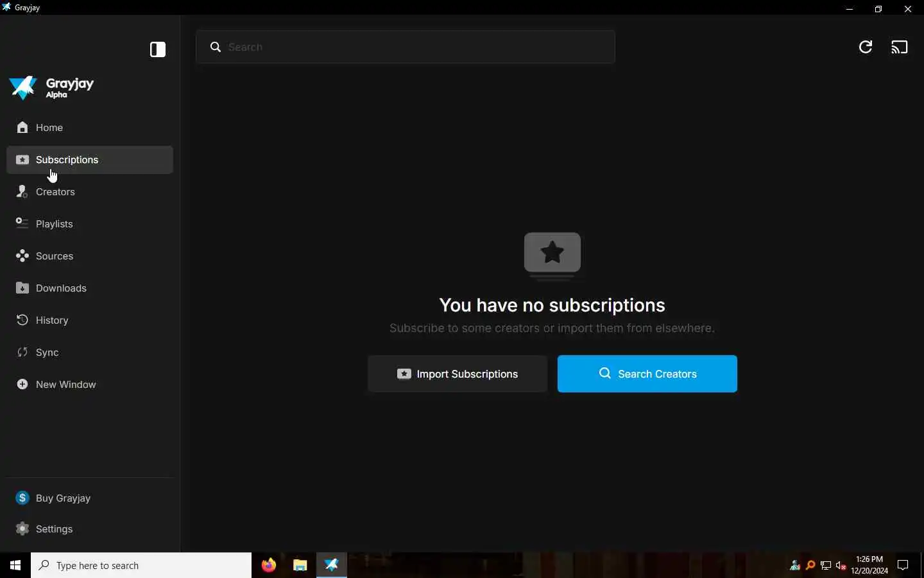924x578 pixels.
Task: Open a New Window
Action: click(x=90, y=385)
